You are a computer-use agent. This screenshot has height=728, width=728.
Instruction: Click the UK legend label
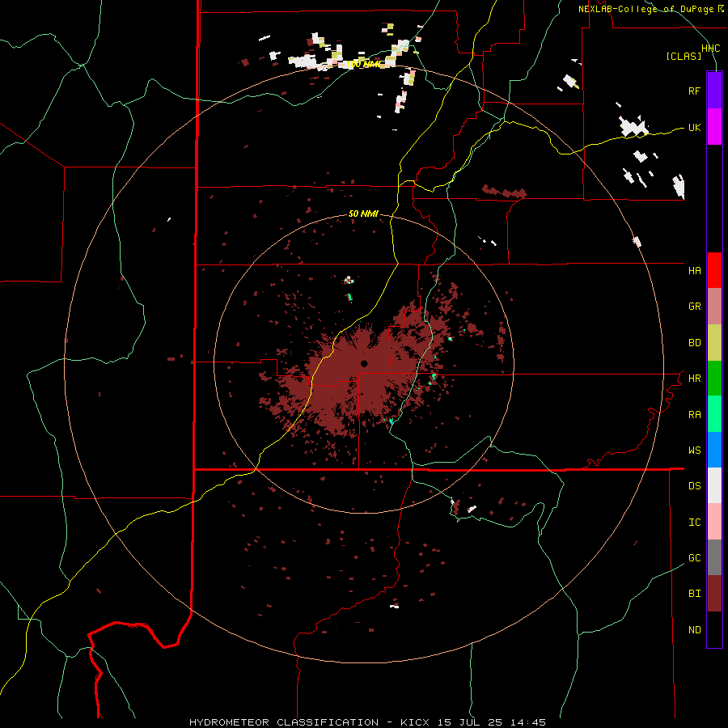(x=694, y=127)
